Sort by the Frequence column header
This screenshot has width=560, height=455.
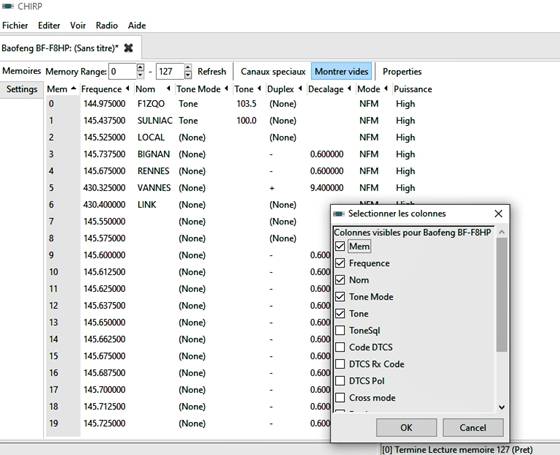tap(105, 89)
